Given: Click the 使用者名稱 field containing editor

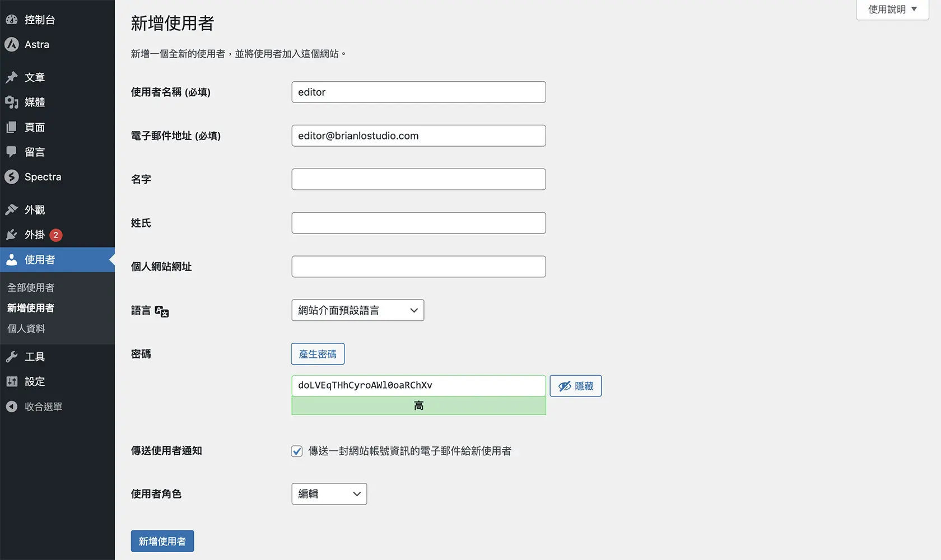Looking at the screenshot, I should pos(418,92).
